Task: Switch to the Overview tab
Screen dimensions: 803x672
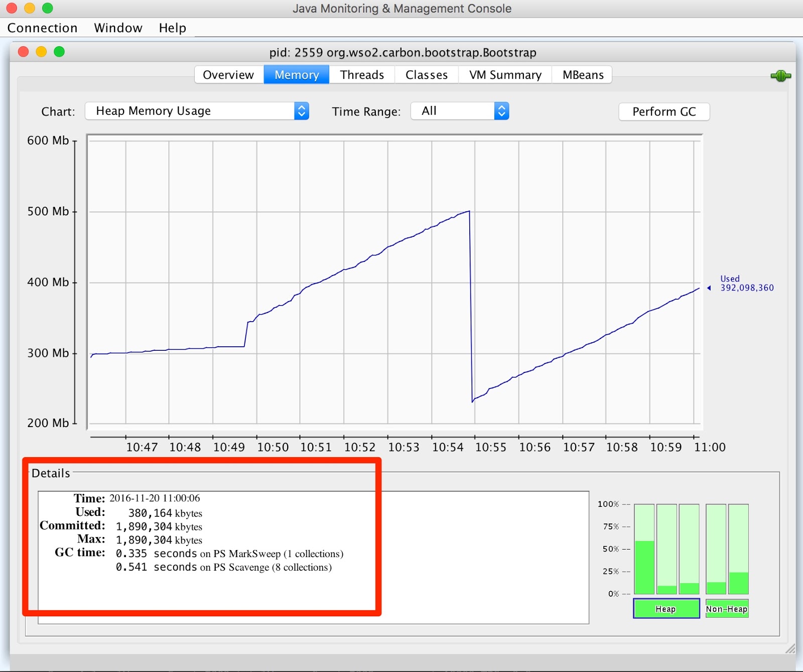Action: pyautogui.click(x=228, y=75)
